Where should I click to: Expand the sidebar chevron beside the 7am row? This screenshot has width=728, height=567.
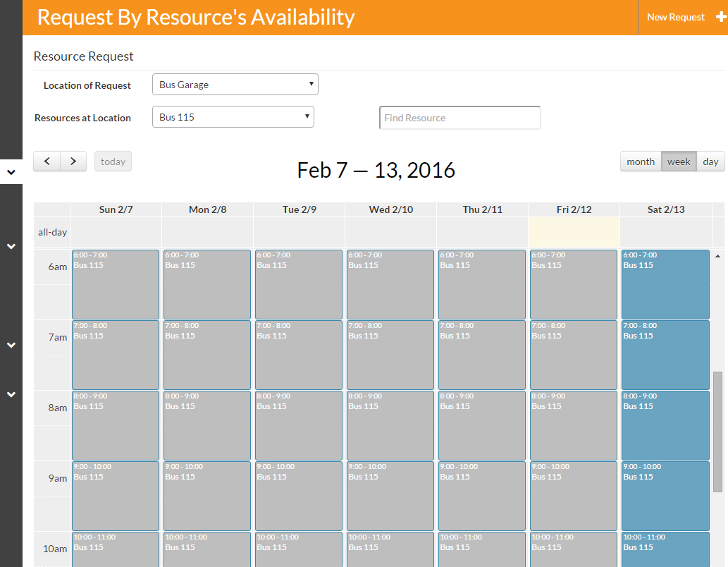point(11,345)
